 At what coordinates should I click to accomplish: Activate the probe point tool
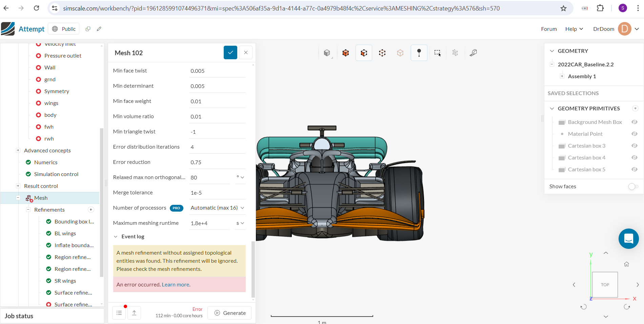tap(419, 52)
